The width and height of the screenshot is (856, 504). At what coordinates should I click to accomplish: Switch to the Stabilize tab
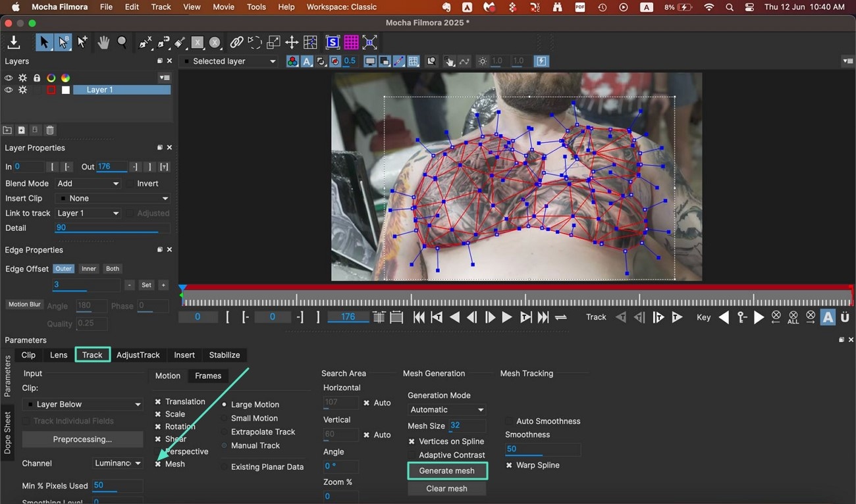point(225,355)
